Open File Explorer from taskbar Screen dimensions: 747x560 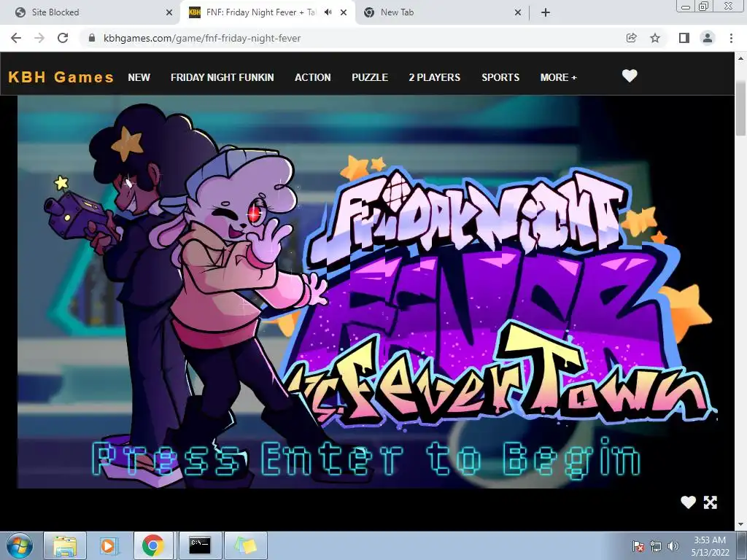(x=65, y=545)
